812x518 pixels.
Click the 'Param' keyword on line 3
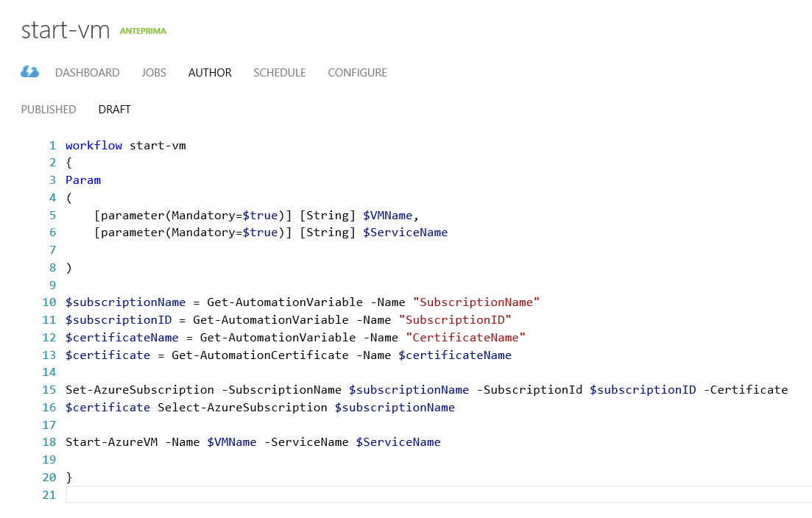(83, 180)
